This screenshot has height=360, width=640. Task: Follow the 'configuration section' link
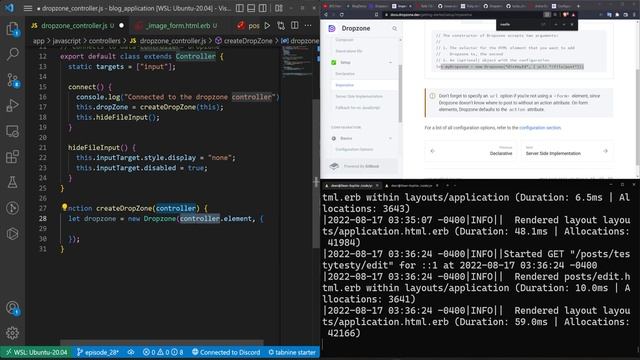[x=540, y=128]
